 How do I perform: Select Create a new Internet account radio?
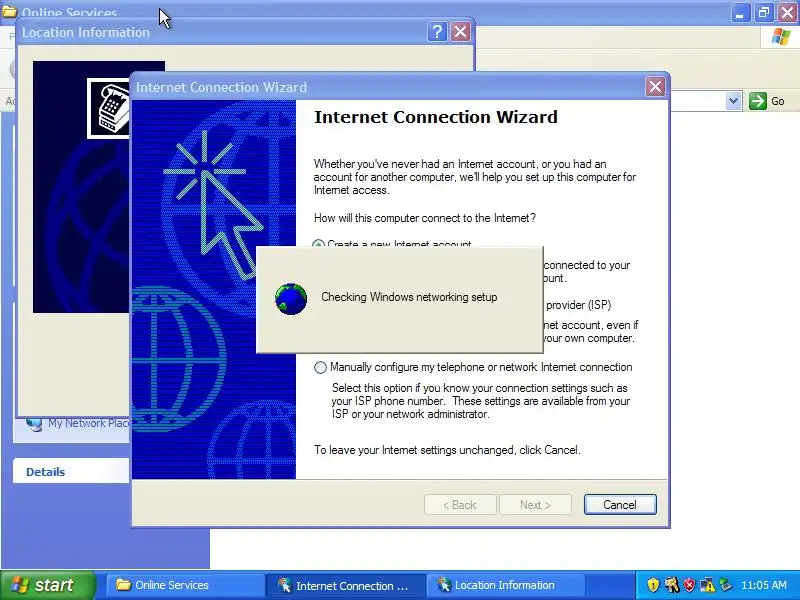[318, 244]
